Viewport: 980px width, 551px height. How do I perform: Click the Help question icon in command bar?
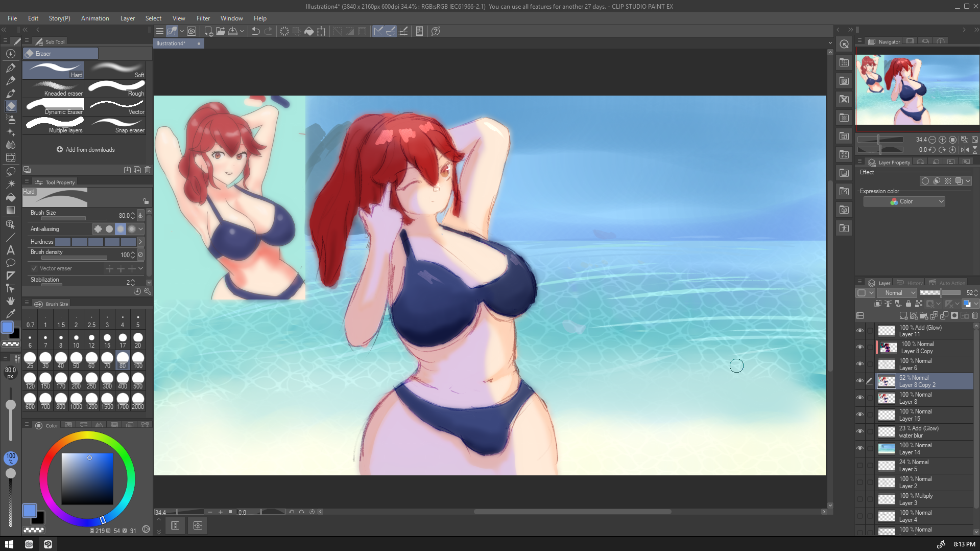coord(436,31)
